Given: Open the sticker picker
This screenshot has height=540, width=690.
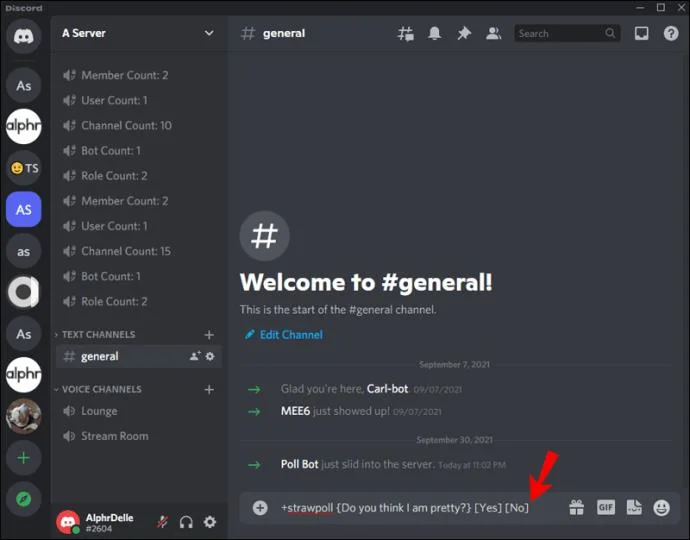Looking at the screenshot, I should click(634, 508).
